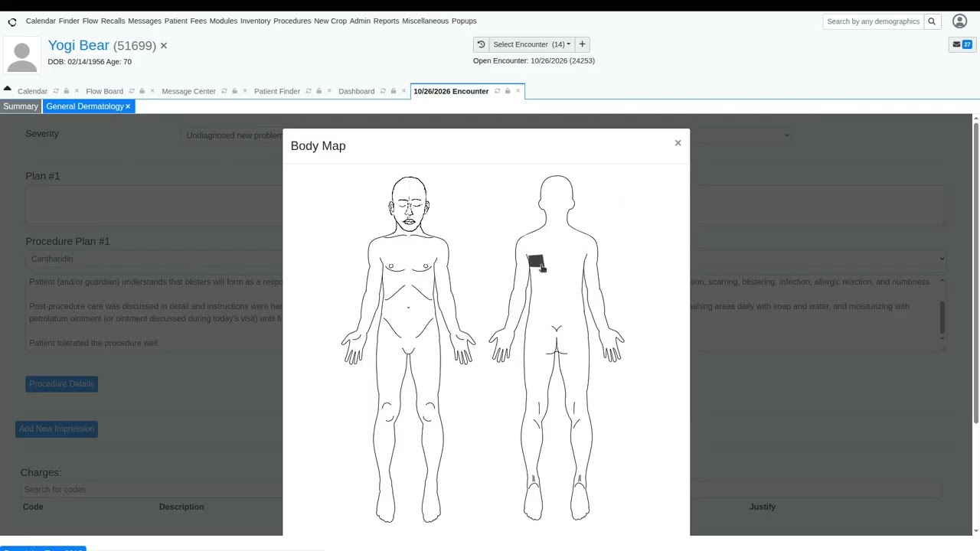Viewport: 980px width, 551px height.
Task: Open the Patient menu
Action: tap(175, 21)
